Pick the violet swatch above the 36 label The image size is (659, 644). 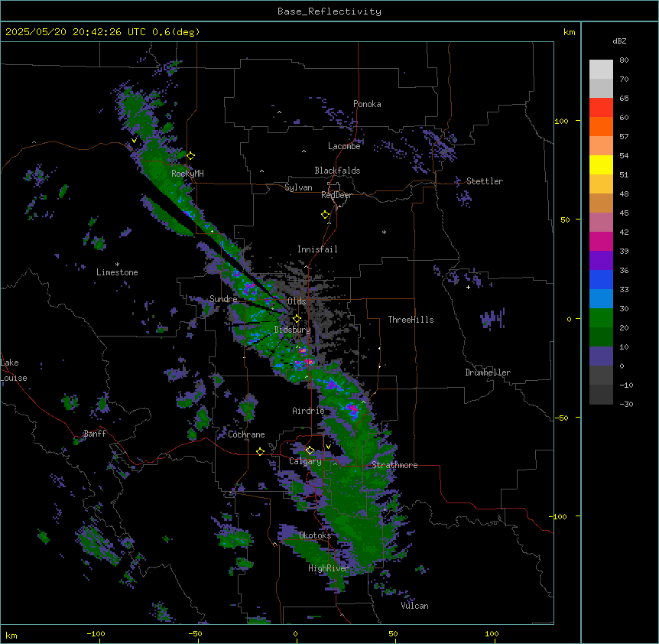click(x=601, y=261)
